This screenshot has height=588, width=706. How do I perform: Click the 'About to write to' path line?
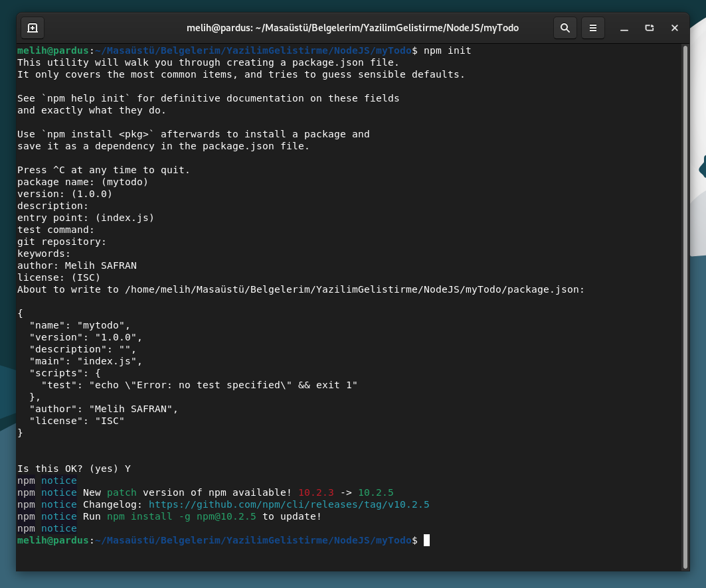point(301,289)
